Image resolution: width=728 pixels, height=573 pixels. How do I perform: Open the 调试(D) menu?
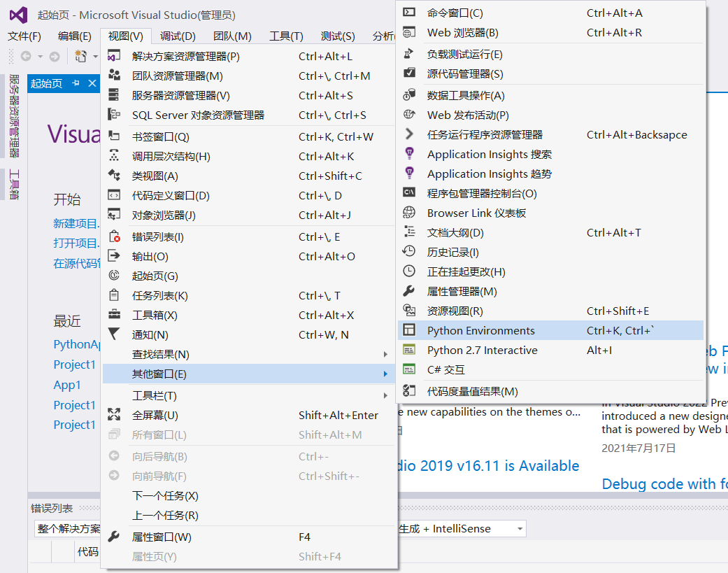pos(178,36)
